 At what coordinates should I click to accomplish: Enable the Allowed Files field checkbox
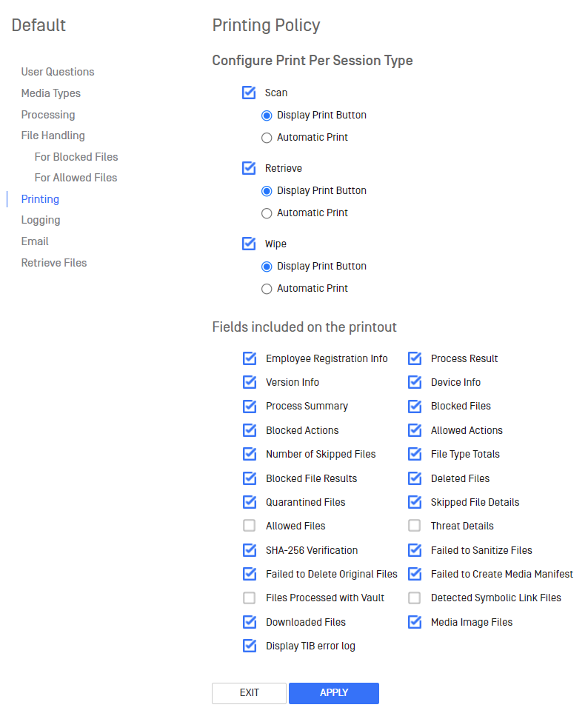[250, 526]
